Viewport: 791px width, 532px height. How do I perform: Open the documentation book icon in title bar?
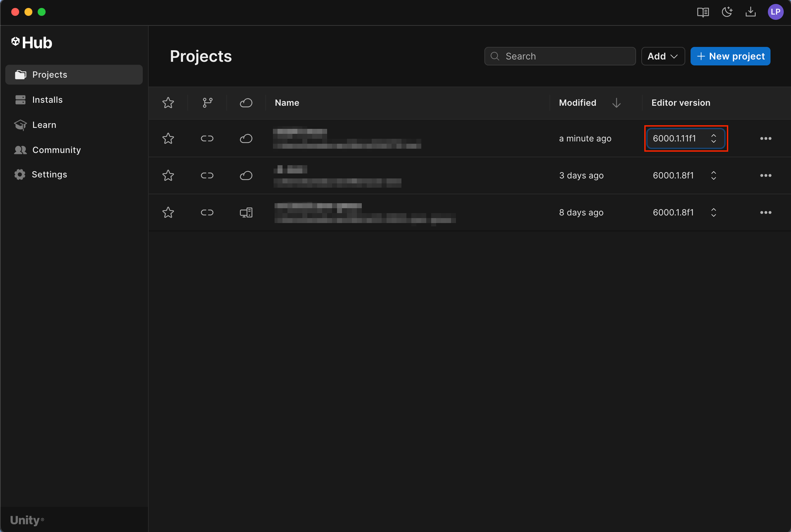coord(703,12)
